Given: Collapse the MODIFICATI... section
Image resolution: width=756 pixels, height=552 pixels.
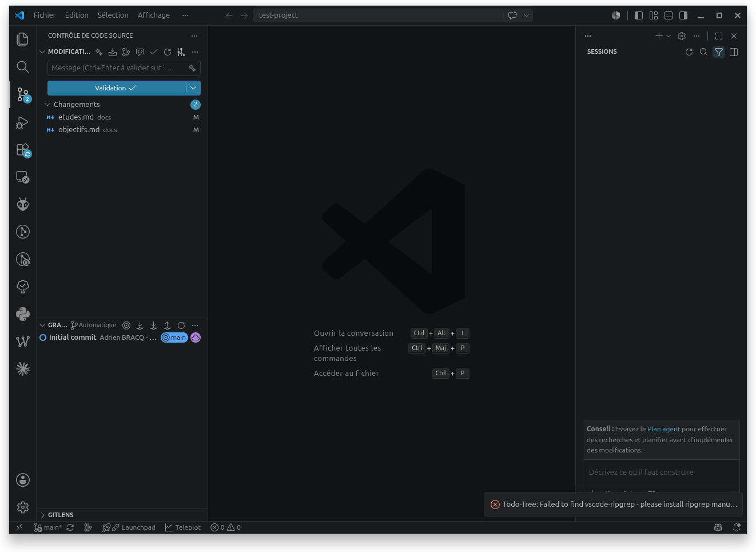Looking at the screenshot, I should [42, 52].
